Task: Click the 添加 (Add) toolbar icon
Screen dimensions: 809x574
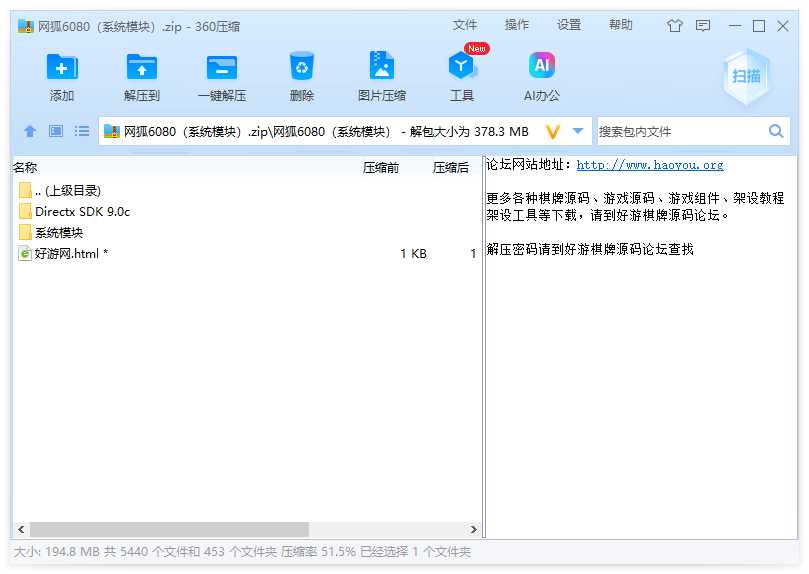Action: 61,67
